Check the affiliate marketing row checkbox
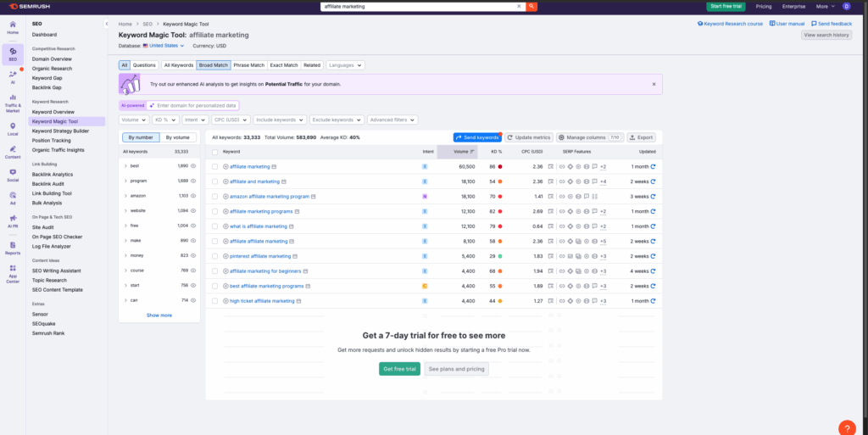 click(214, 166)
